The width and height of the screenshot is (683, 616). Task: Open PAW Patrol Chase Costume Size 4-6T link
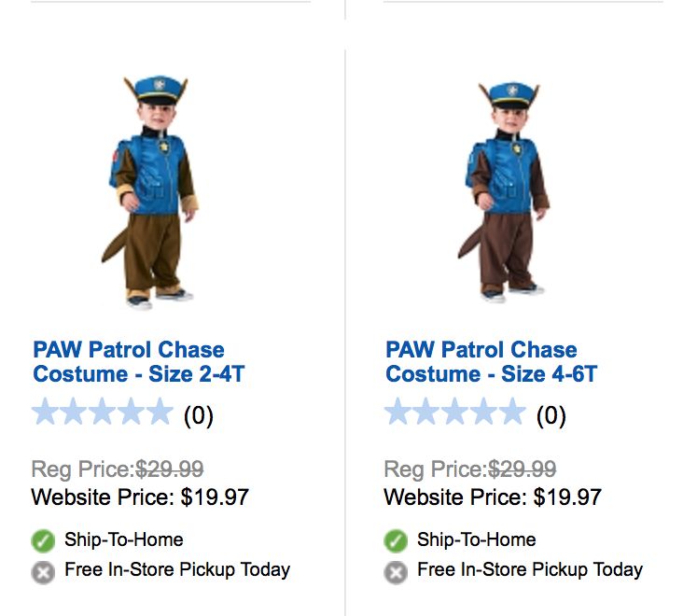coord(491,362)
